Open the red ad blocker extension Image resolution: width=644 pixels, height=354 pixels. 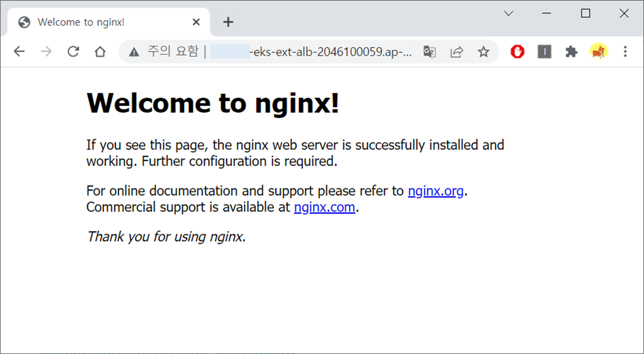518,52
